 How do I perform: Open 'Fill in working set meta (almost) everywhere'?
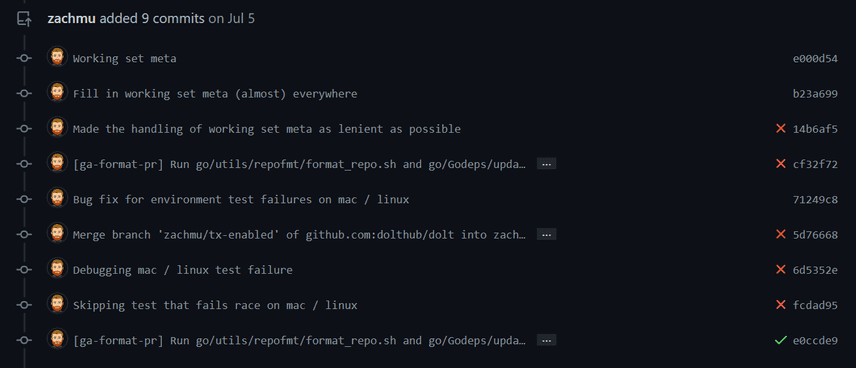[x=215, y=94]
